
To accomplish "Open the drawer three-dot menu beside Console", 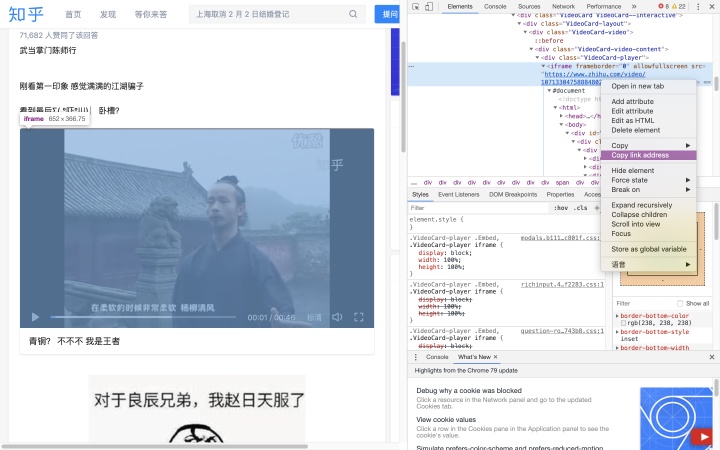I will (x=416, y=357).
